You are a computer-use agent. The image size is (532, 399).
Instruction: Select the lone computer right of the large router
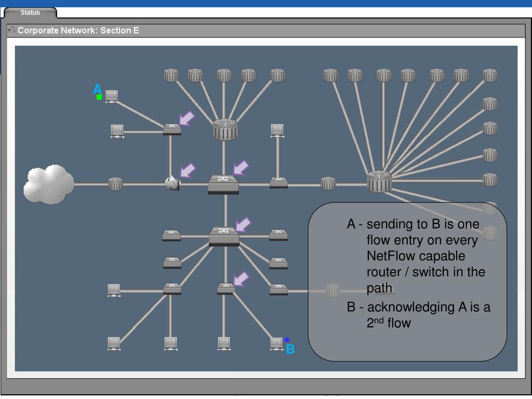pos(277,130)
